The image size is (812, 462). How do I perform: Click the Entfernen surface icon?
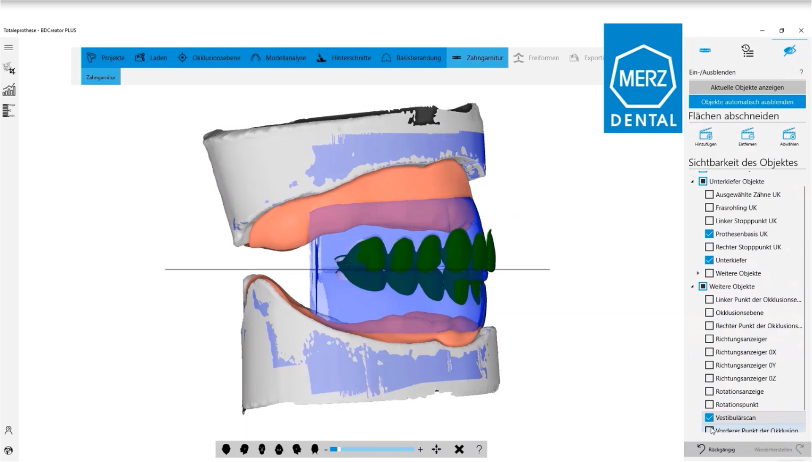(749, 134)
